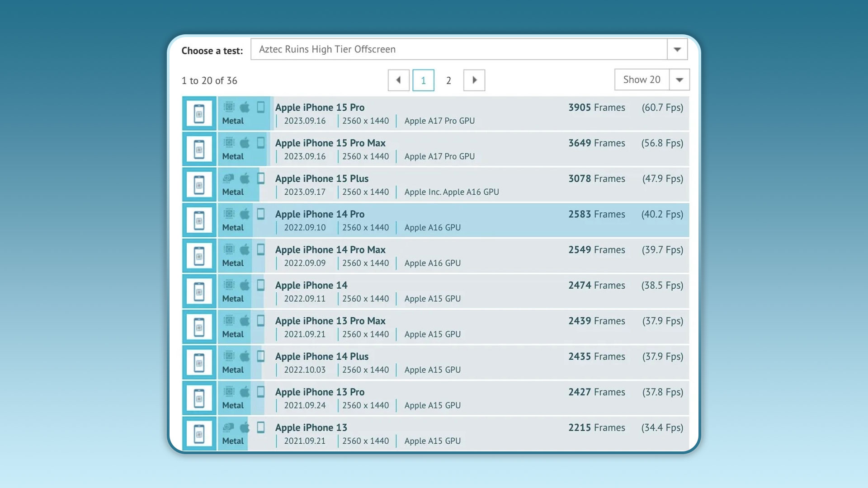This screenshot has width=868, height=488.
Task: Click the 2021.09.24 date
Action: (305, 405)
